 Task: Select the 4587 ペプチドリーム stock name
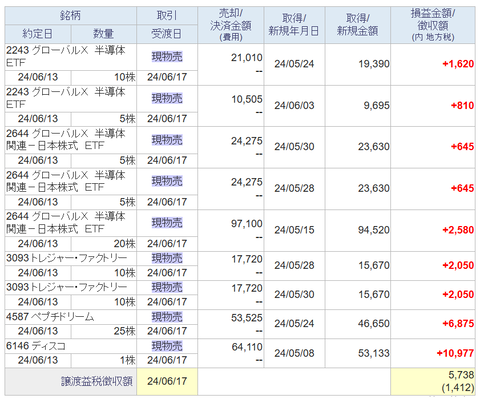click(50, 317)
